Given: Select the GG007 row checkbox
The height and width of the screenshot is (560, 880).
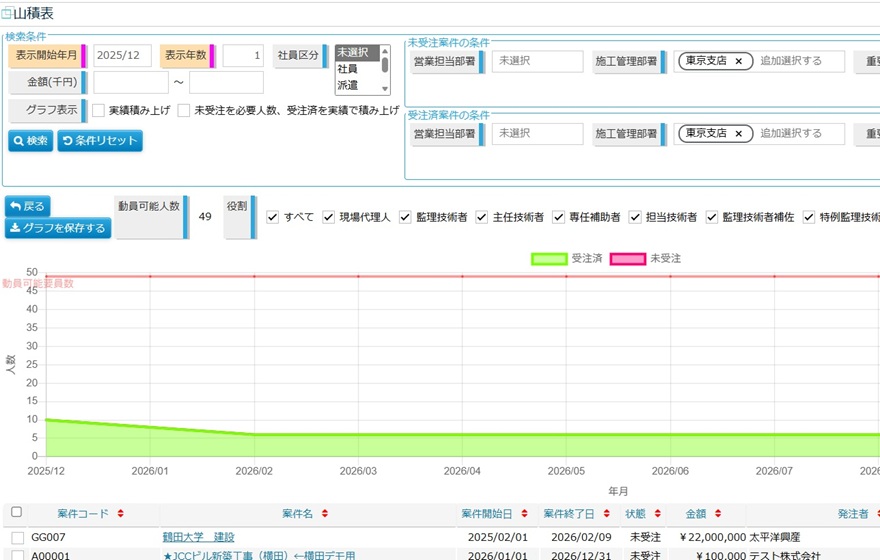Looking at the screenshot, I should pos(17,537).
